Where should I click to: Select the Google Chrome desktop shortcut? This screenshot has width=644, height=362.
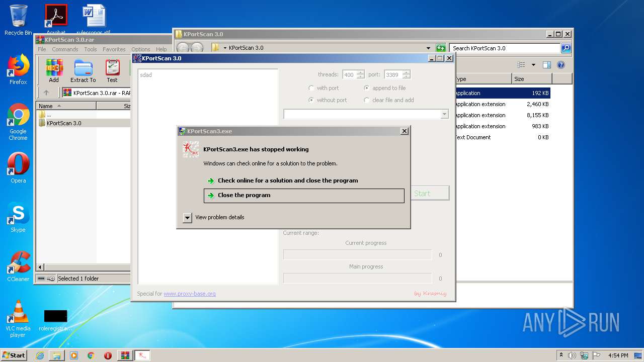point(18,122)
